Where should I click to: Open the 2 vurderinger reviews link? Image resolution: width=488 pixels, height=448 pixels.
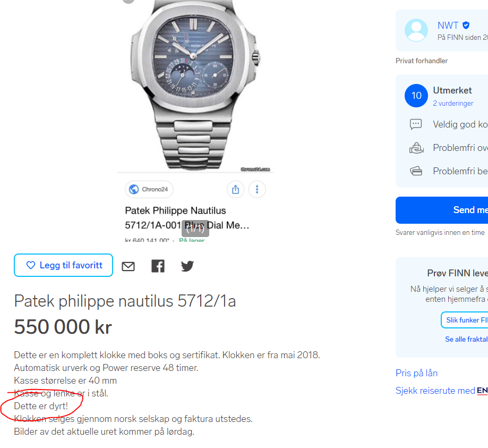[453, 104]
